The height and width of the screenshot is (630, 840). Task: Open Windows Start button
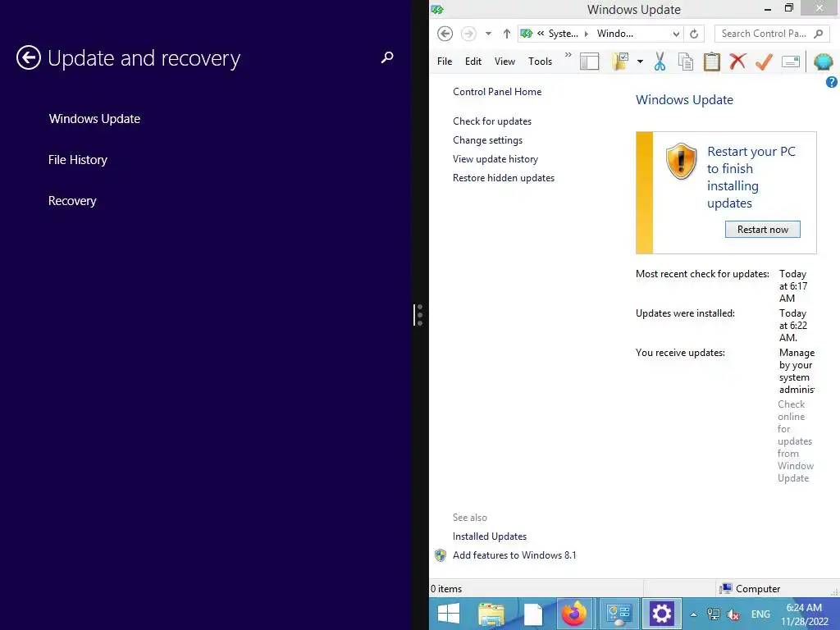point(449,614)
